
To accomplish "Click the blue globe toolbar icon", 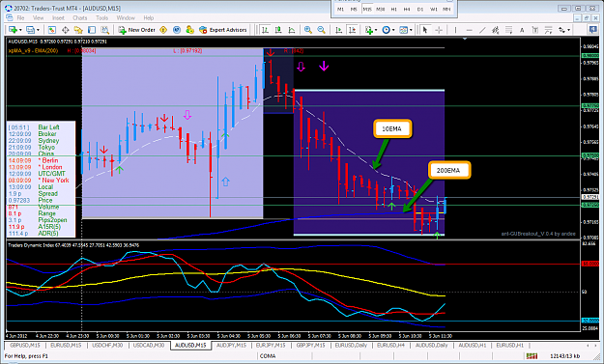I will point(177,30).
